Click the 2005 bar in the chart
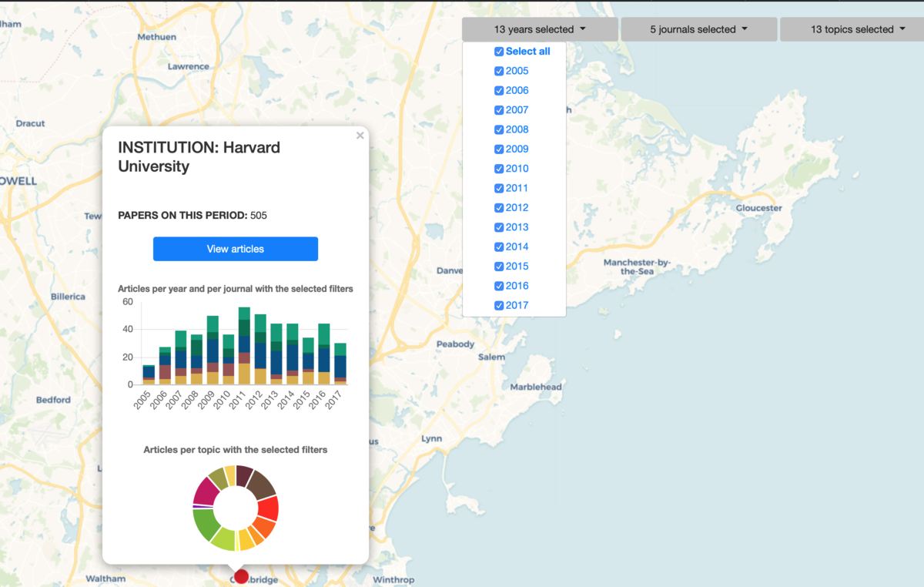Screen dimensions: 924x587 click(x=149, y=374)
